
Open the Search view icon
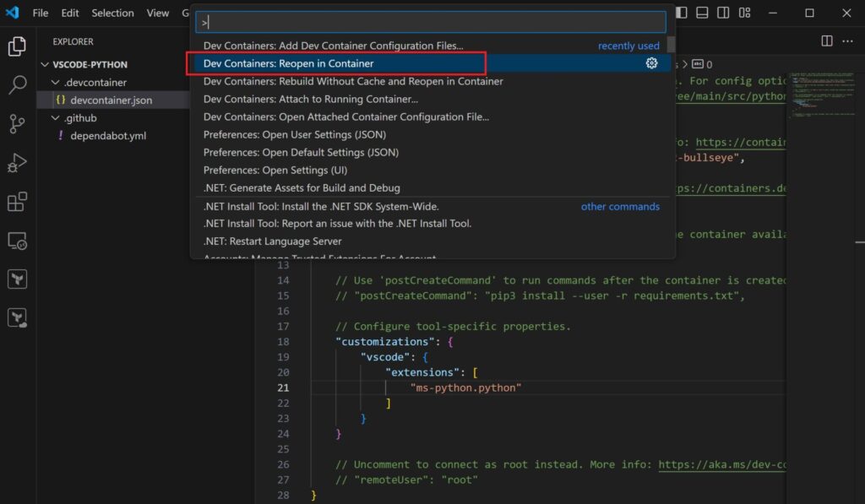coord(17,85)
